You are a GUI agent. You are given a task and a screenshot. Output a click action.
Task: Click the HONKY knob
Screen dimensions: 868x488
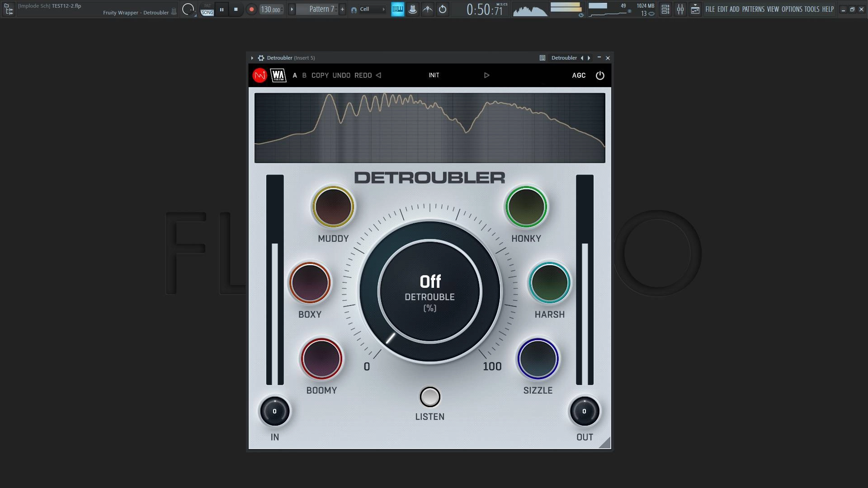coord(526,207)
